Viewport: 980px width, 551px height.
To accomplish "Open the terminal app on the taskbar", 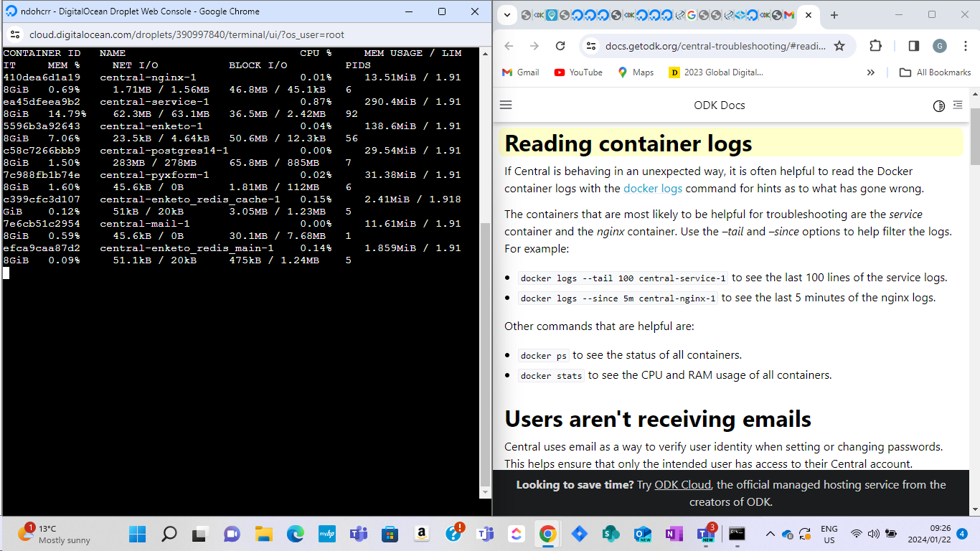I will (737, 534).
